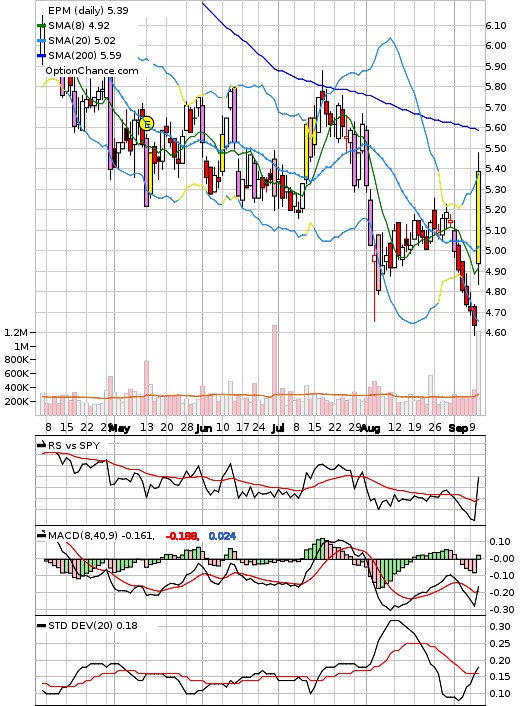Click the 4.80 price axis label

(496, 292)
